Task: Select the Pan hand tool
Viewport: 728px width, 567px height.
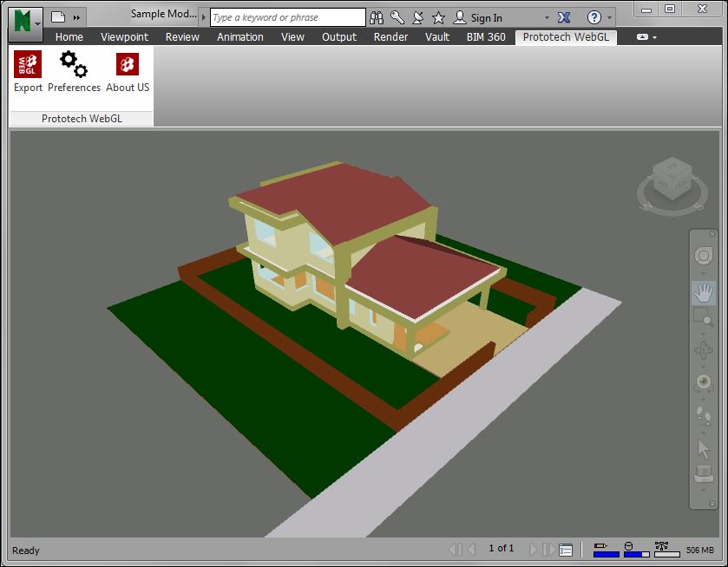Action: click(704, 293)
